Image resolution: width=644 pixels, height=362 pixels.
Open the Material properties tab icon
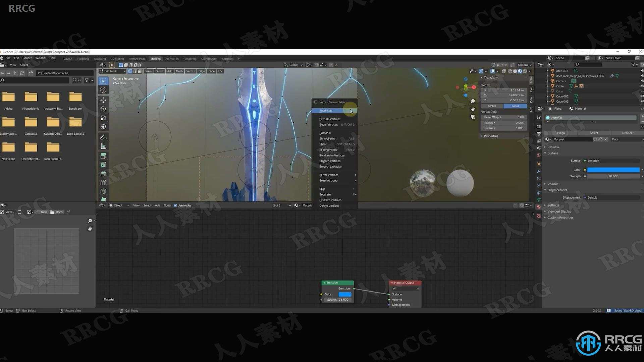539,207
